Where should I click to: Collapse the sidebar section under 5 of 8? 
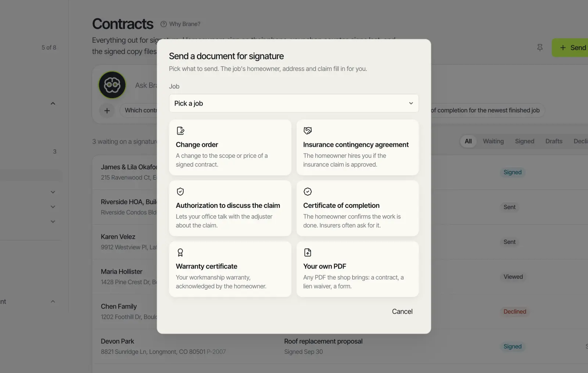(53, 103)
